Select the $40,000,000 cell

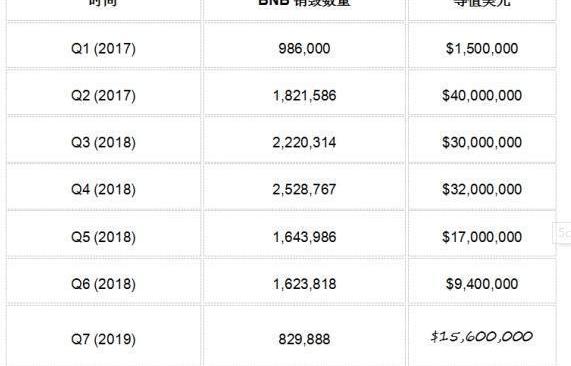(x=482, y=95)
